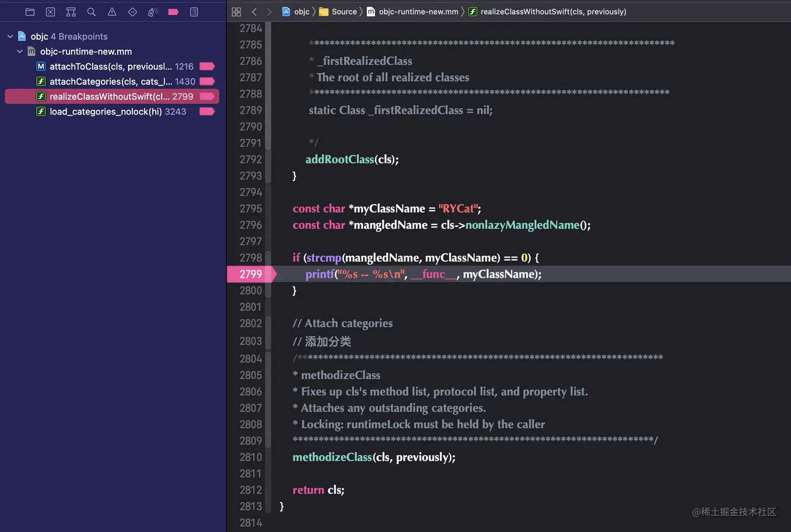Toggle the load_categories_nolock breakpoint
The image size is (791, 532).
click(x=207, y=111)
